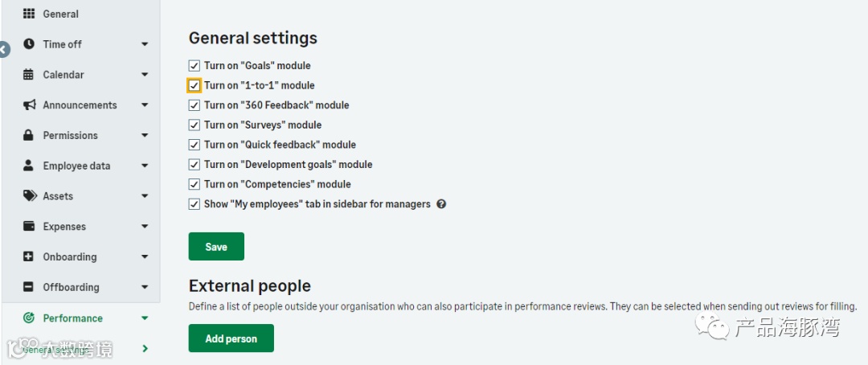Collapse the sidebar with the round arrow

point(3,50)
